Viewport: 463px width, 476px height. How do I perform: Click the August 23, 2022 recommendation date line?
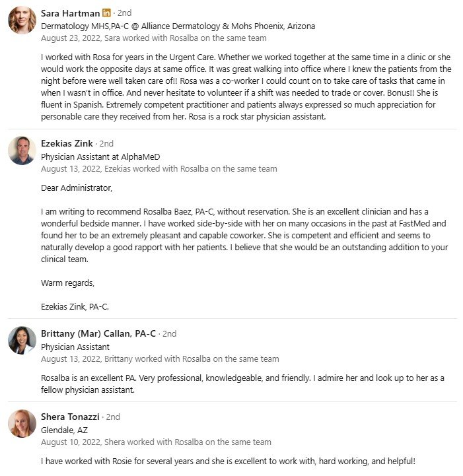pyautogui.click(x=153, y=38)
